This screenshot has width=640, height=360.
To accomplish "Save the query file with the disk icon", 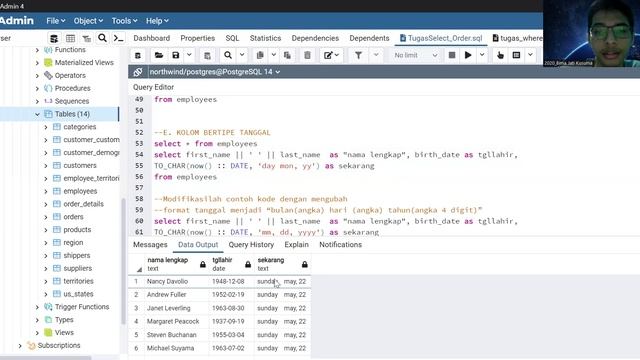I will click(176, 55).
